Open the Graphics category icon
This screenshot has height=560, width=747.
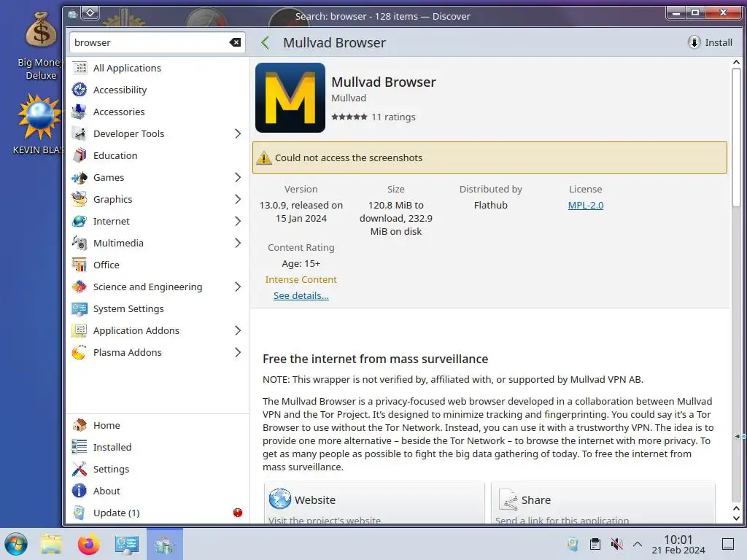(80, 200)
